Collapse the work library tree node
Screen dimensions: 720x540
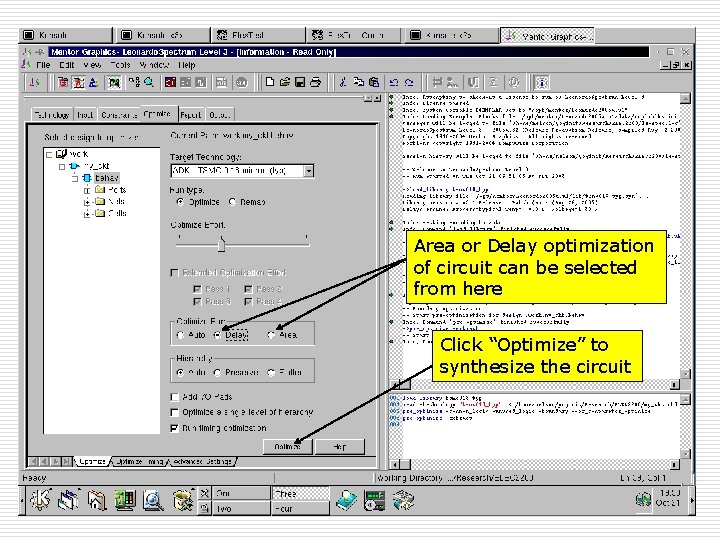coord(49,154)
